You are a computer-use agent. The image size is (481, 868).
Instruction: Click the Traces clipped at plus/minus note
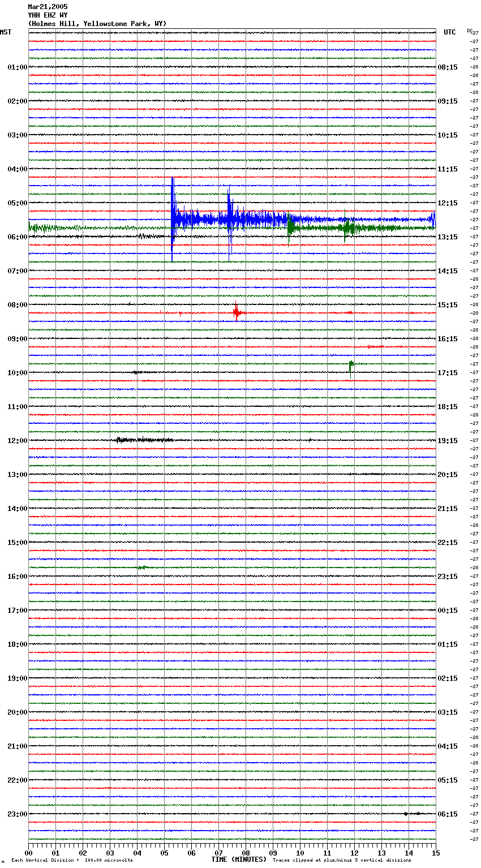click(342, 860)
